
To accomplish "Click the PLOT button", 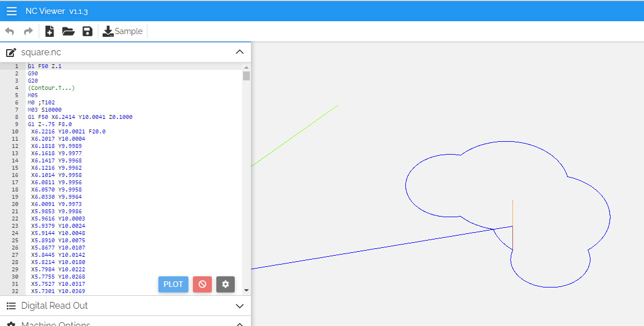I will click(x=173, y=284).
